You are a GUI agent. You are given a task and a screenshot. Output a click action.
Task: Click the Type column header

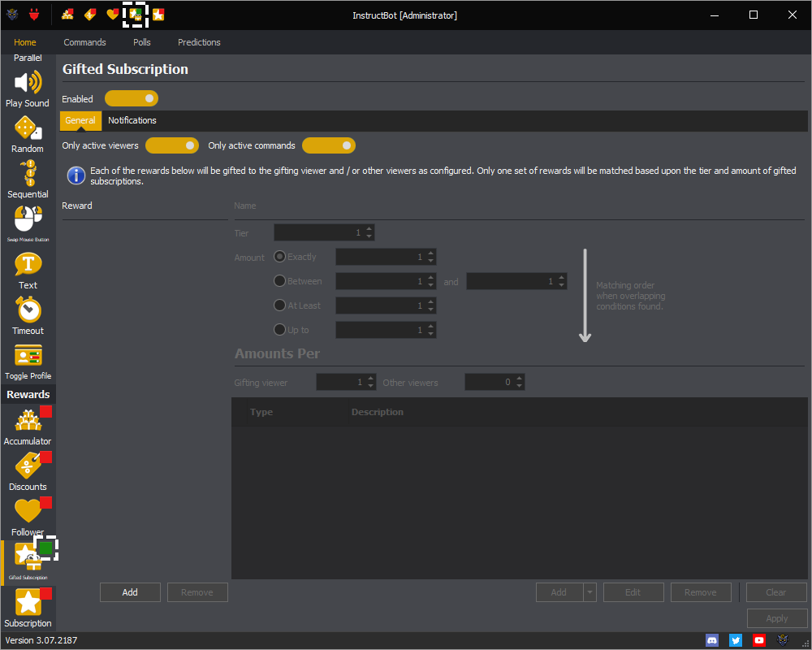point(261,412)
